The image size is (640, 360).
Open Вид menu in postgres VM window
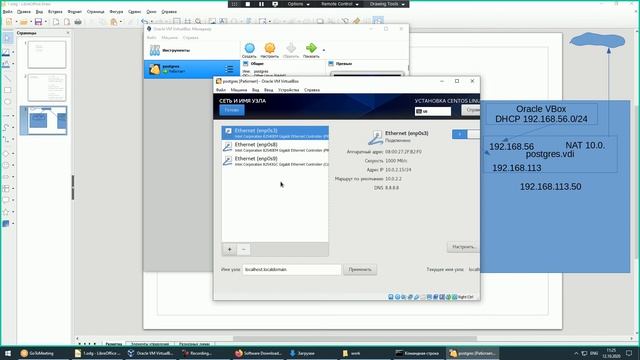point(256,90)
